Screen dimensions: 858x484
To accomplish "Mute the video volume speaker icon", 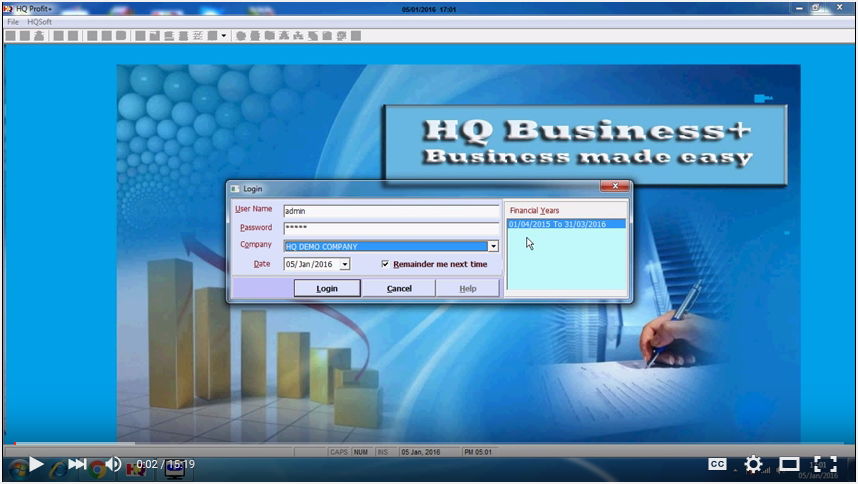I will [113, 464].
